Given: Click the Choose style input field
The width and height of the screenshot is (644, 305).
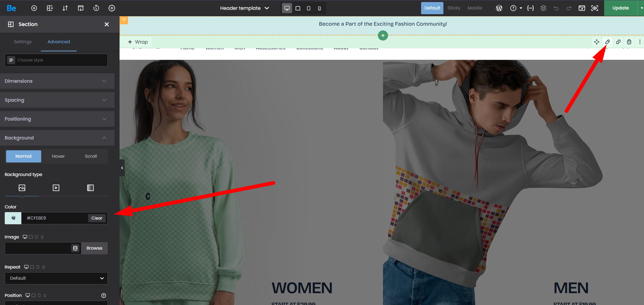Looking at the screenshot, I should click(56, 60).
